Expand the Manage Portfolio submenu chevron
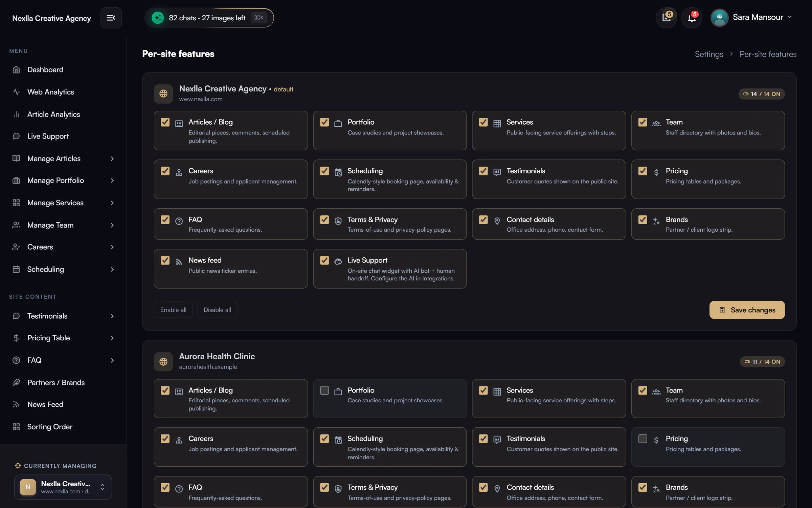The height and width of the screenshot is (508, 812). click(x=112, y=181)
